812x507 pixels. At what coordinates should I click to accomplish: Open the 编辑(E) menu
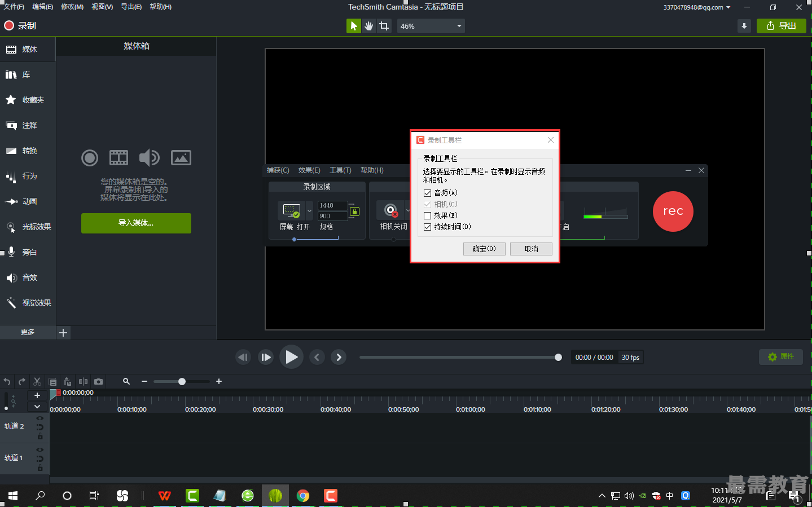[x=43, y=7]
